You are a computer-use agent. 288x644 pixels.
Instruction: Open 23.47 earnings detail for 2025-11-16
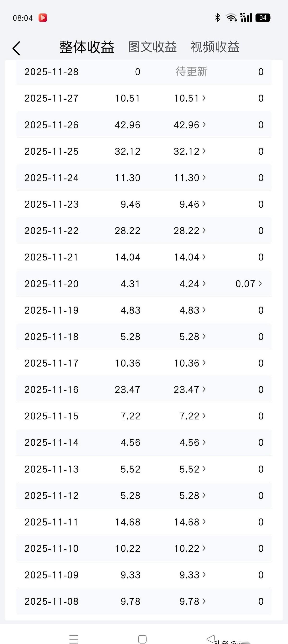(x=190, y=390)
